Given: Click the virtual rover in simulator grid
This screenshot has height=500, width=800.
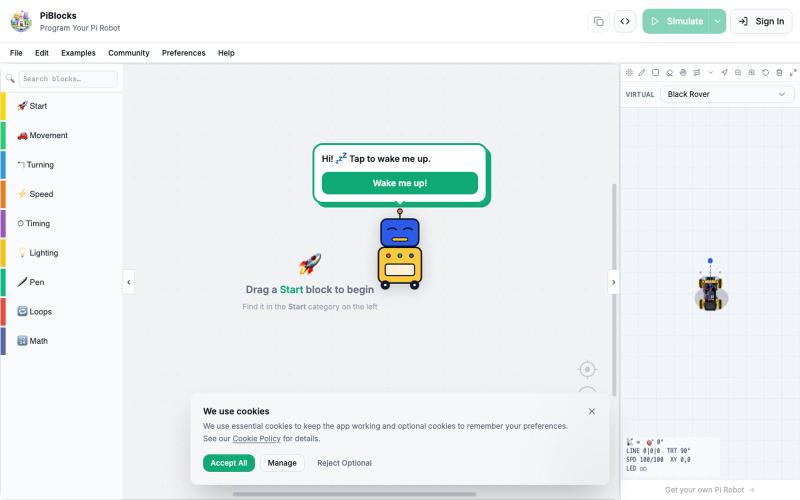Looking at the screenshot, I should tap(710, 293).
